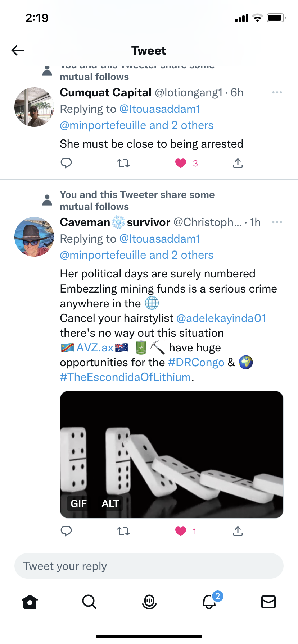Show ALT description of the GIF
Screen dimensions: 298x644
[110, 503]
